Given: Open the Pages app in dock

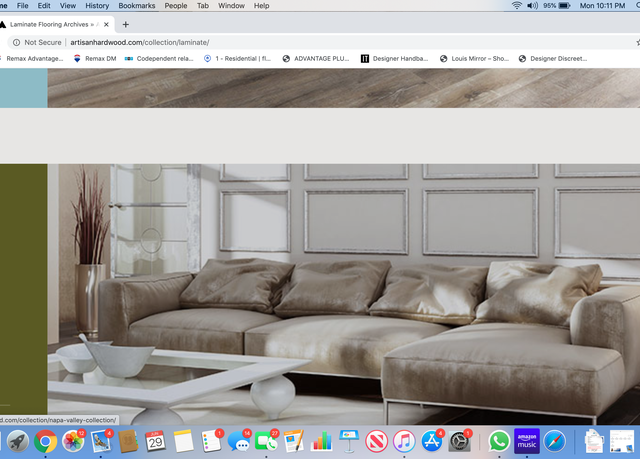Looking at the screenshot, I should pyautogui.click(x=294, y=441).
